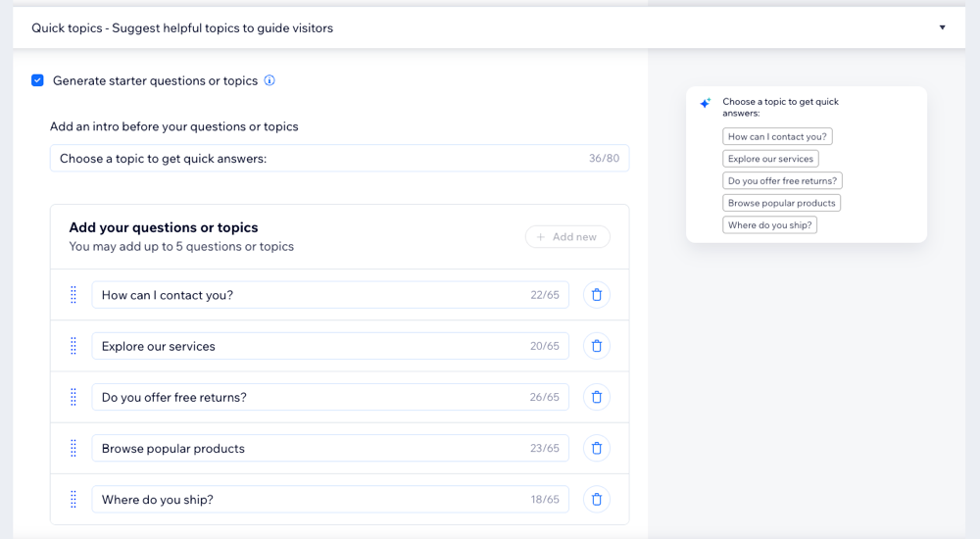Screen dimensions: 980x539
Task: Click drag handle for 'How can I contact you?'
Action: [x=73, y=295]
